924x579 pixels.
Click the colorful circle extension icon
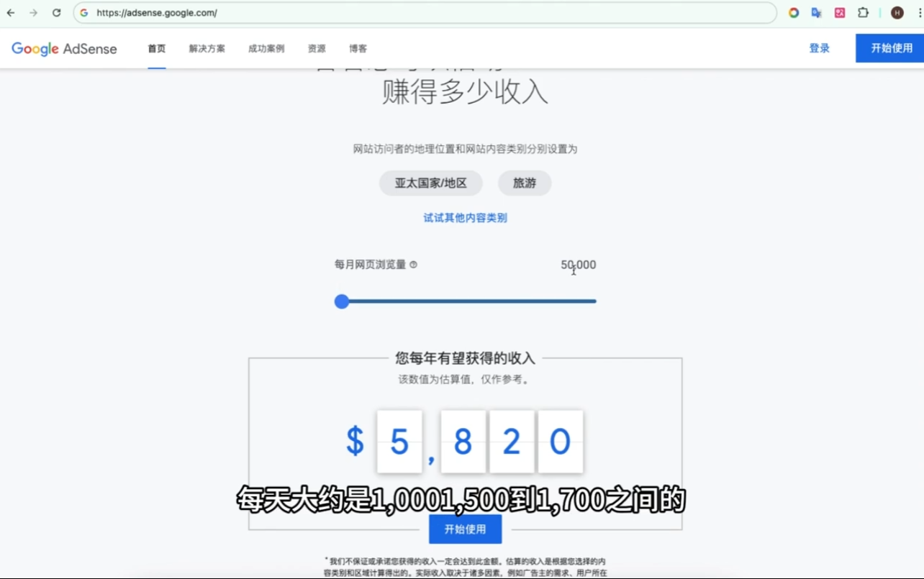click(794, 13)
